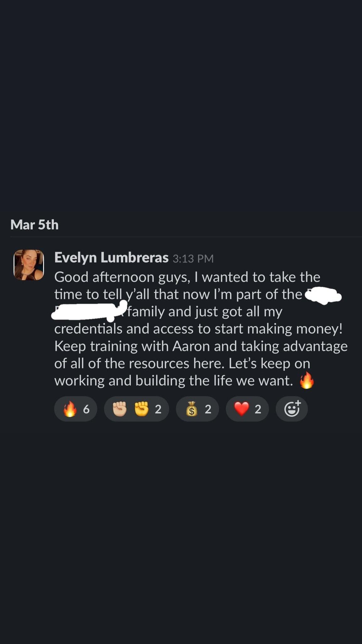Click the yellow fist reaction emoji
This screenshot has height=644, width=362.
[141, 409]
